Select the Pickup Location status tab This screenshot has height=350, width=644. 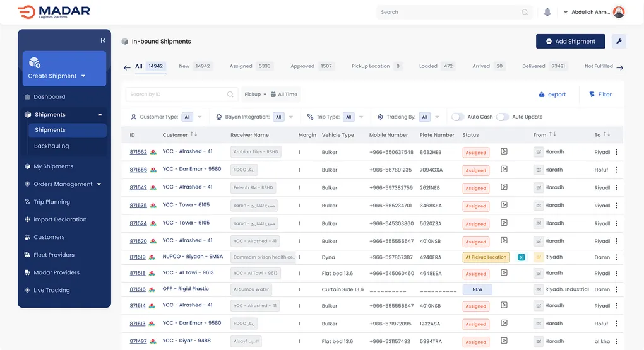[376, 66]
